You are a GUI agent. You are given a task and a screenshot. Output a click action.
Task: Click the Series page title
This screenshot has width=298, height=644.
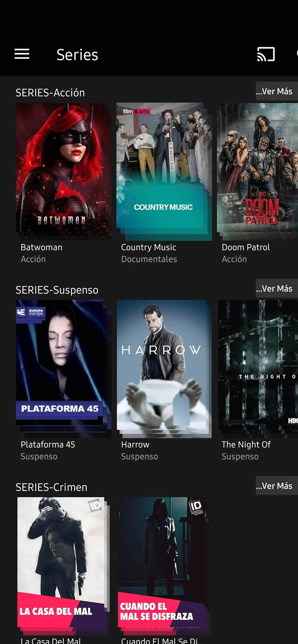point(77,55)
